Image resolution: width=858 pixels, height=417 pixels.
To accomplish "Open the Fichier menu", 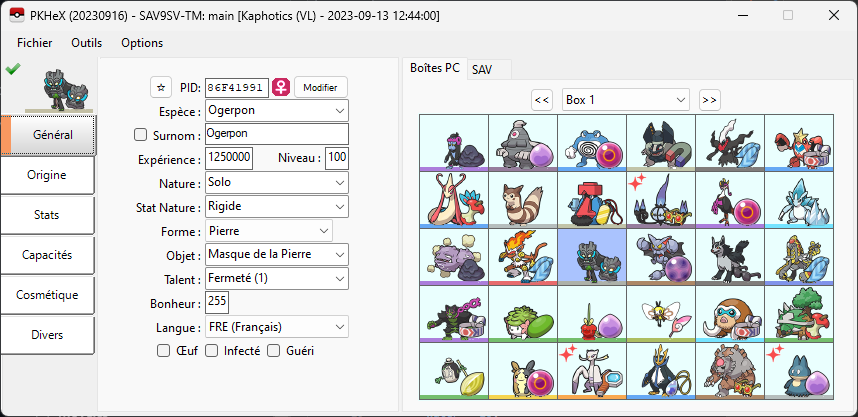I will coord(34,43).
